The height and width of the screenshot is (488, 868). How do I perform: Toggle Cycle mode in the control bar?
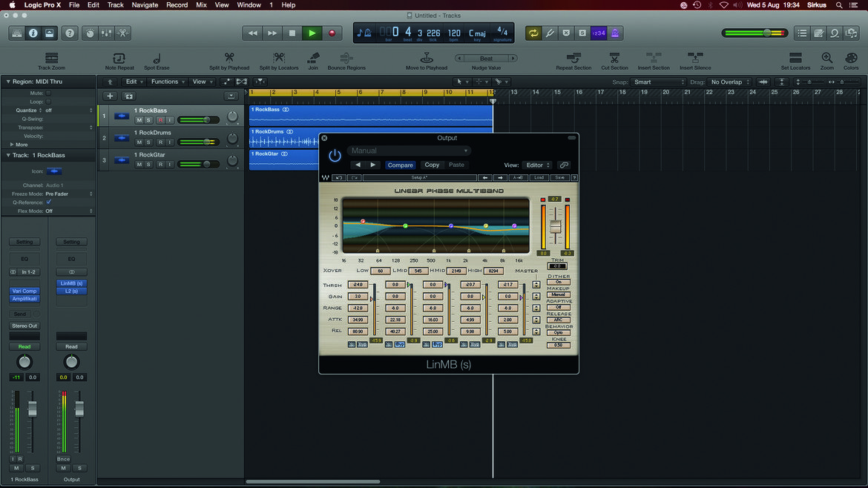click(x=533, y=33)
